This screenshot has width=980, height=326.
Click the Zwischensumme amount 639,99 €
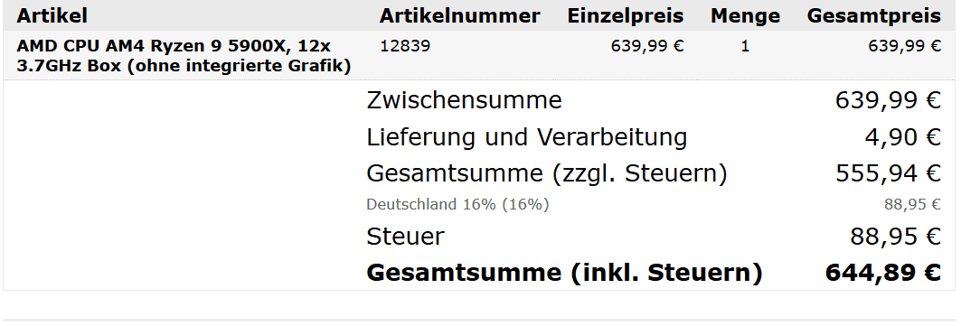(888, 100)
